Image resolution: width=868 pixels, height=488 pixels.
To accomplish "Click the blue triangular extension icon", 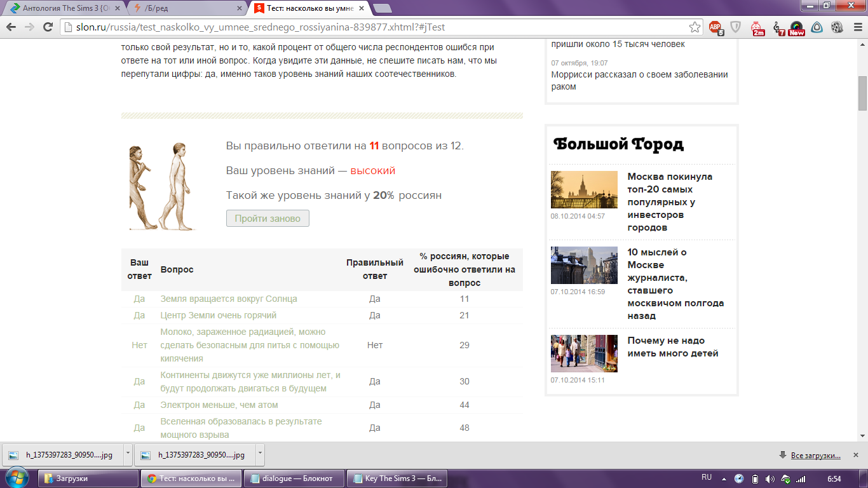I will point(817,27).
